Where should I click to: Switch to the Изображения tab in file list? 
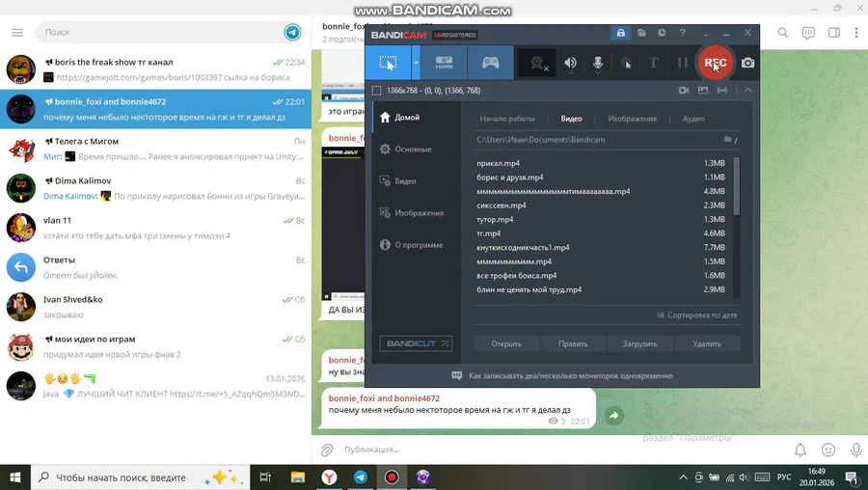click(632, 119)
